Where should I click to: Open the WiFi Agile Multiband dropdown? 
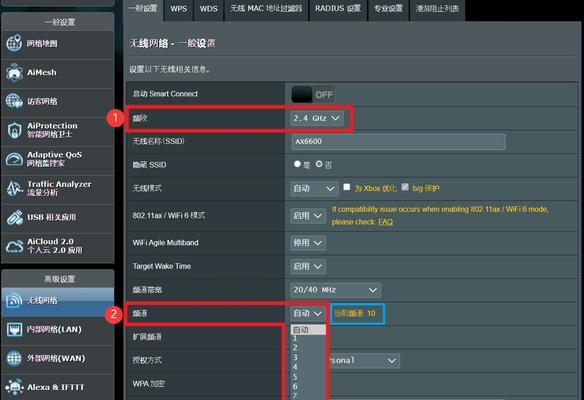[308, 243]
